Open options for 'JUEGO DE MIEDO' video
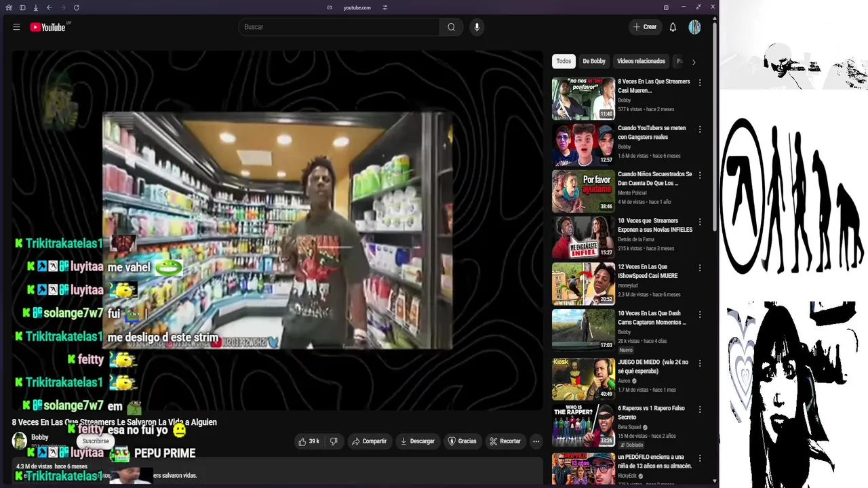868x488 pixels. point(700,363)
